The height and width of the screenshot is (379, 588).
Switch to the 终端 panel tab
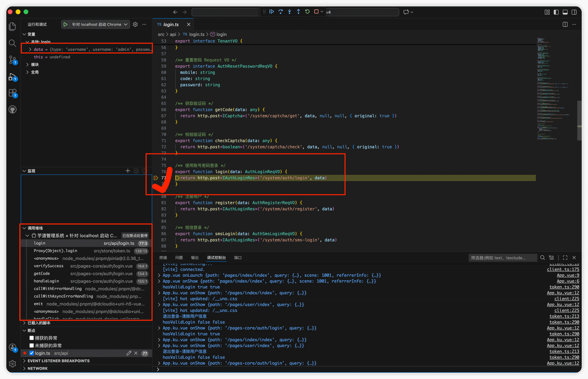coord(163,258)
